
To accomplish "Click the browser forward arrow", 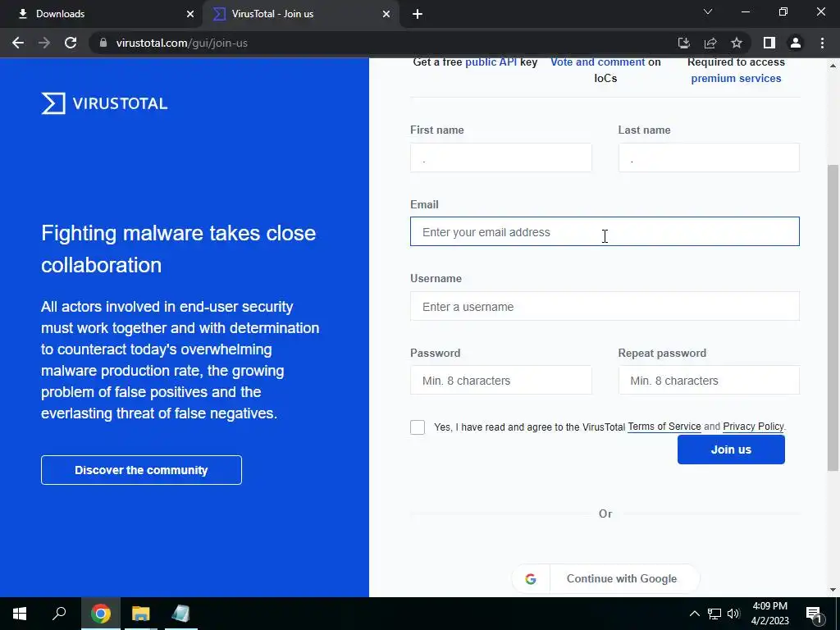I will click(x=44, y=43).
